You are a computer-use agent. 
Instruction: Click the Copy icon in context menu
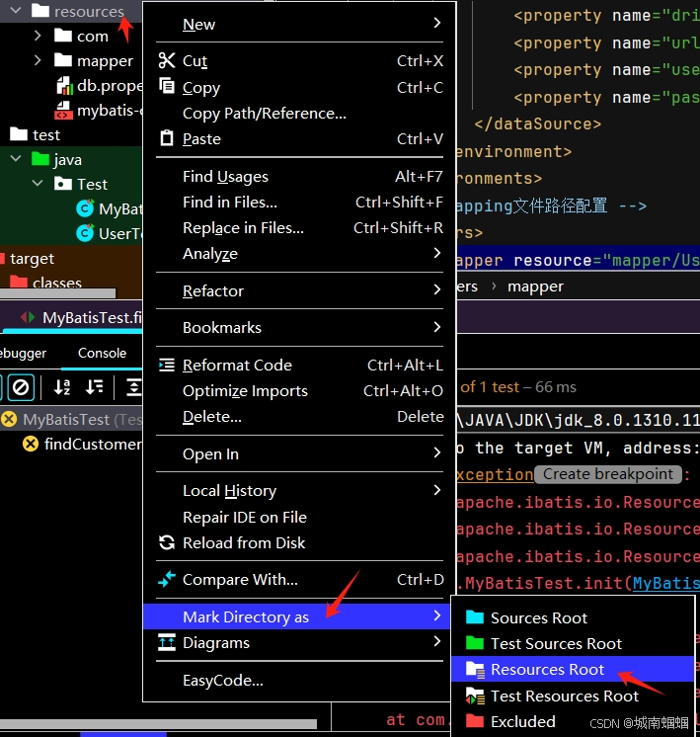tap(167, 86)
